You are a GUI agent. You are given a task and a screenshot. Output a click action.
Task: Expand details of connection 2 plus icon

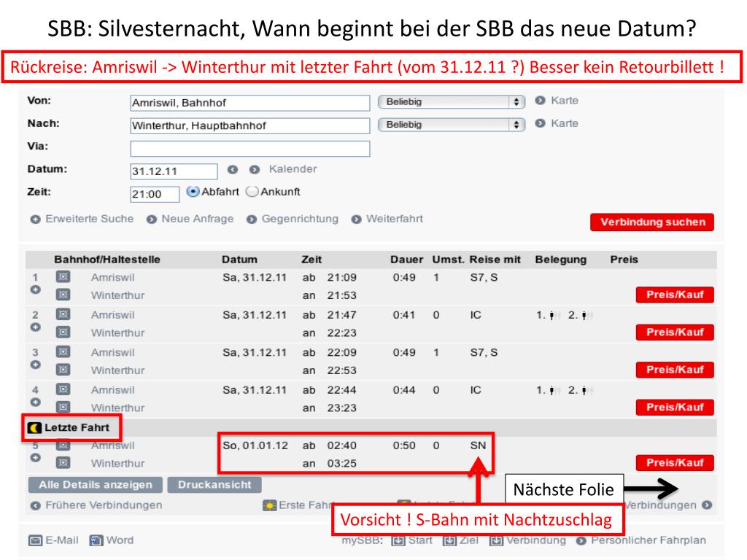[35, 327]
